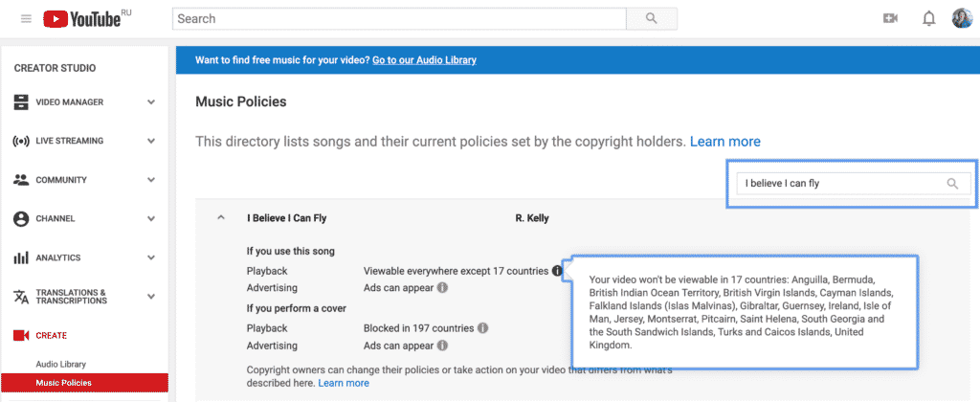The width and height of the screenshot is (980, 402).
Task: Click info icon for song-use Advertising
Action: 442,288
